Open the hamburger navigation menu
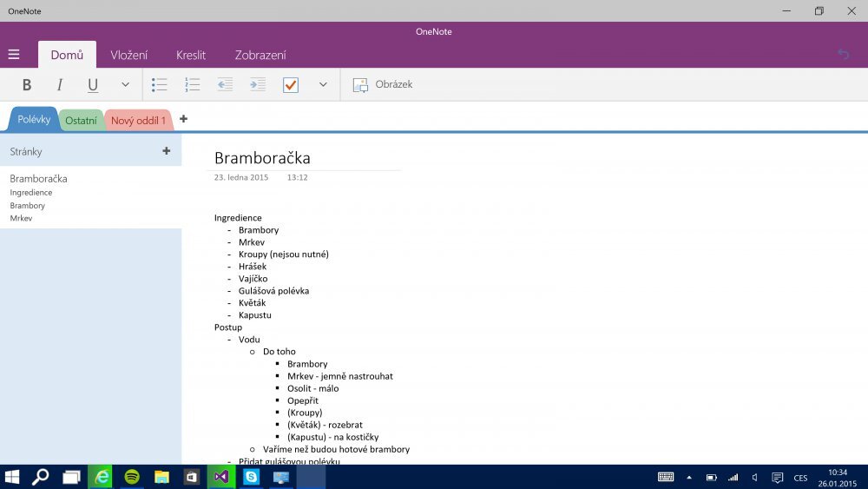This screenshot has height=489, width=868. [x=14, y=54]
